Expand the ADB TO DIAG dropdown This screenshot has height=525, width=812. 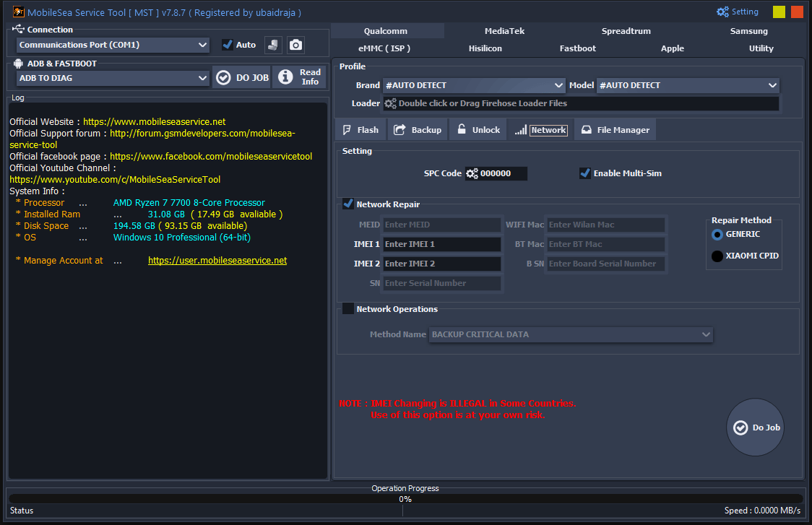[202, 78]
